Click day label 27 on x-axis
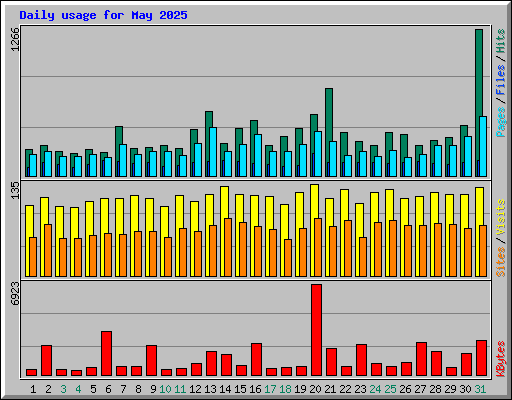 pyautogui.click(x=420, y=389)
